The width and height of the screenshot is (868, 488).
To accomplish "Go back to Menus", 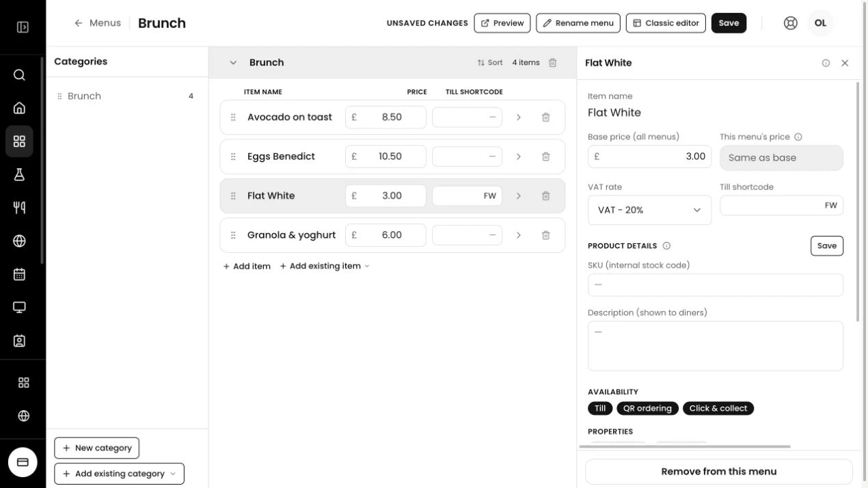I will pos(98,23).
